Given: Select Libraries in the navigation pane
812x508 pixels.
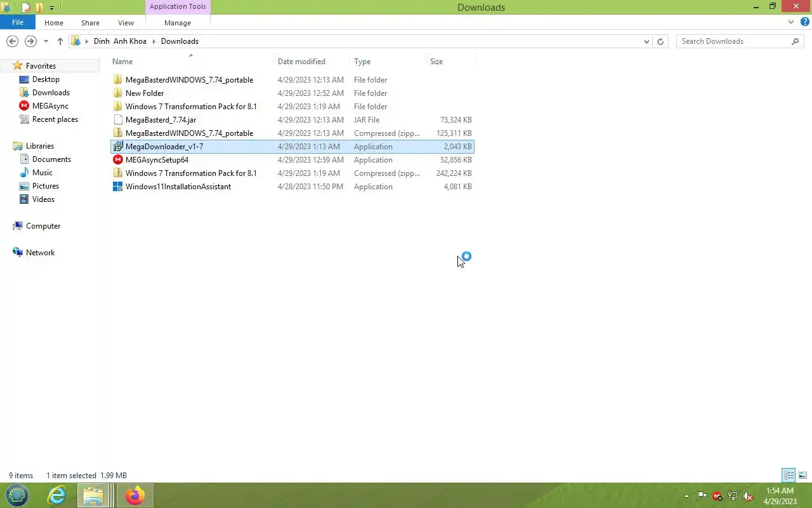Looking at the screenshot, I should (x=40, y=146).
